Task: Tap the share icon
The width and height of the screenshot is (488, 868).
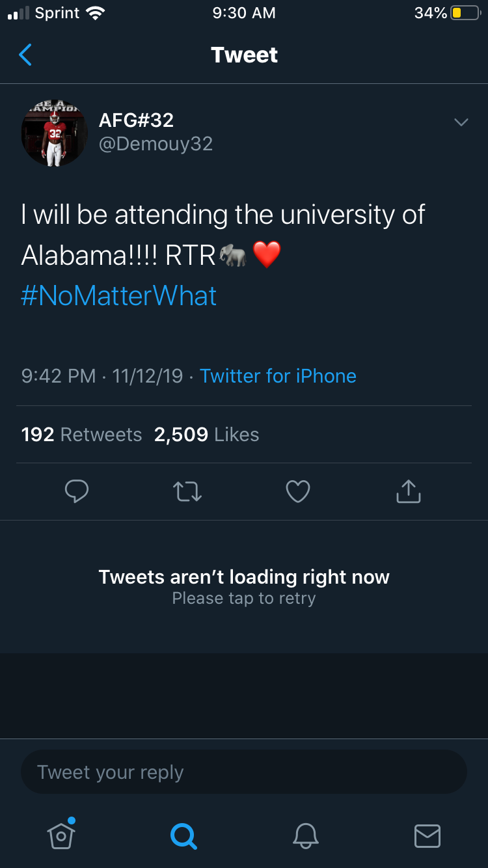Action: pyautogui.click(x=409, y=491)
